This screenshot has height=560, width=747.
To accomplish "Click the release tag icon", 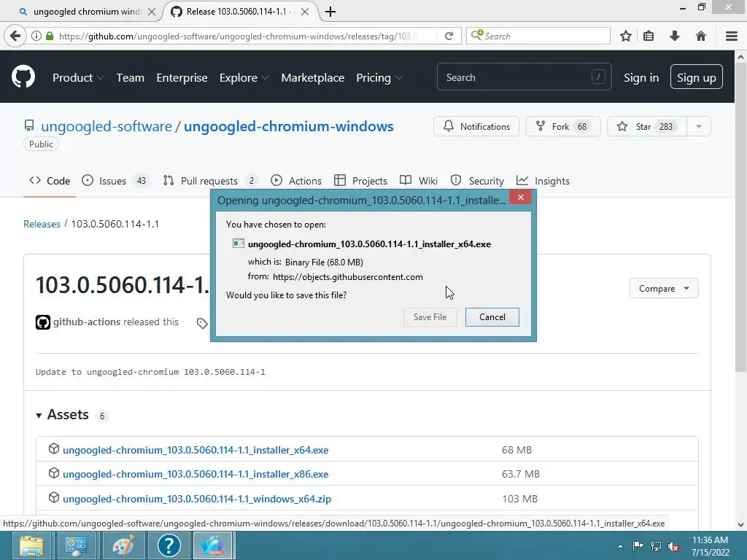I will pyautogui.click(x=202, y=323).
